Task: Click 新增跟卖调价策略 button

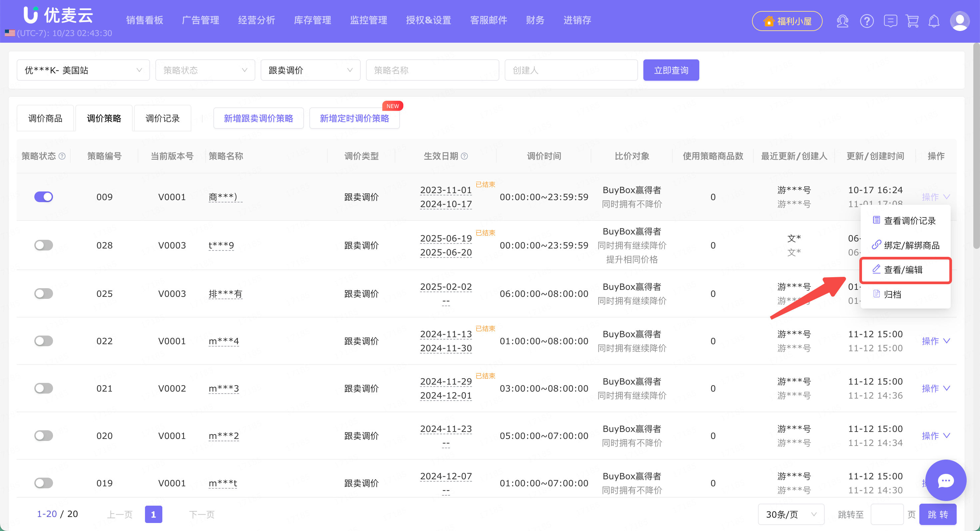Action: (x=258, y=118)
